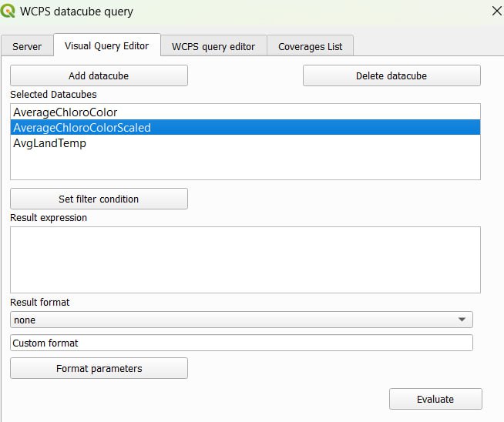Click inside the Result expression text box

tap(245, 260)
